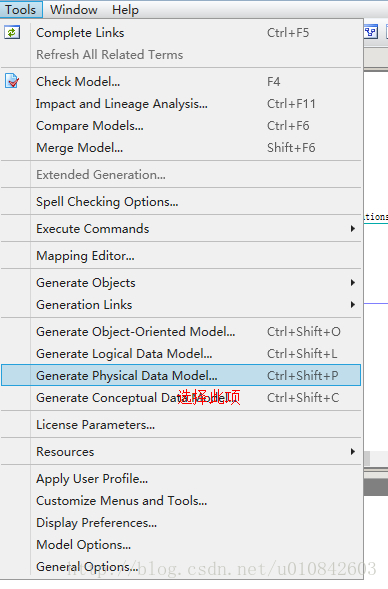Select Apply User Profile...
Image resolution: width=388 pixels, height=589 pixels.
click(181, 479)
